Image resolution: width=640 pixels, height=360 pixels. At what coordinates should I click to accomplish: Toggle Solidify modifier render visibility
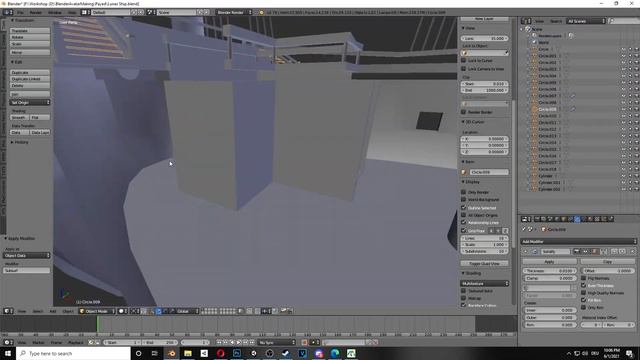(x=577, y=251)
